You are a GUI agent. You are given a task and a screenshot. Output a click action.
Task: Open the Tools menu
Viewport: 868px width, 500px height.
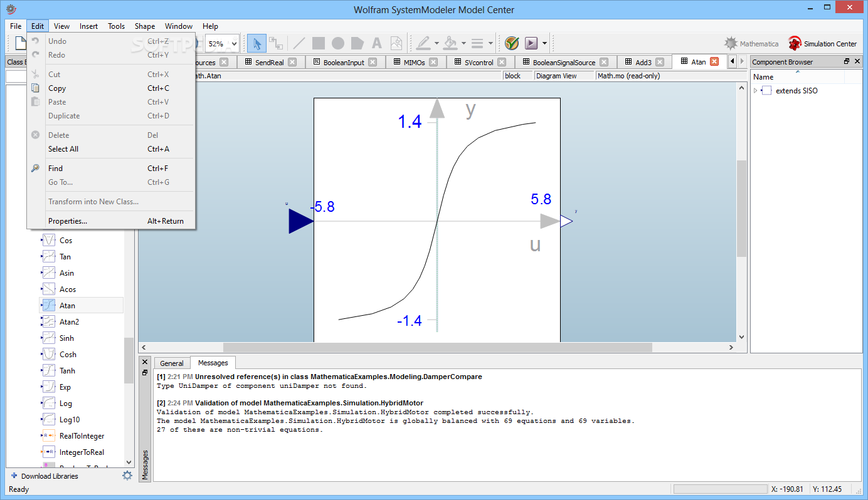pos(116,26)
